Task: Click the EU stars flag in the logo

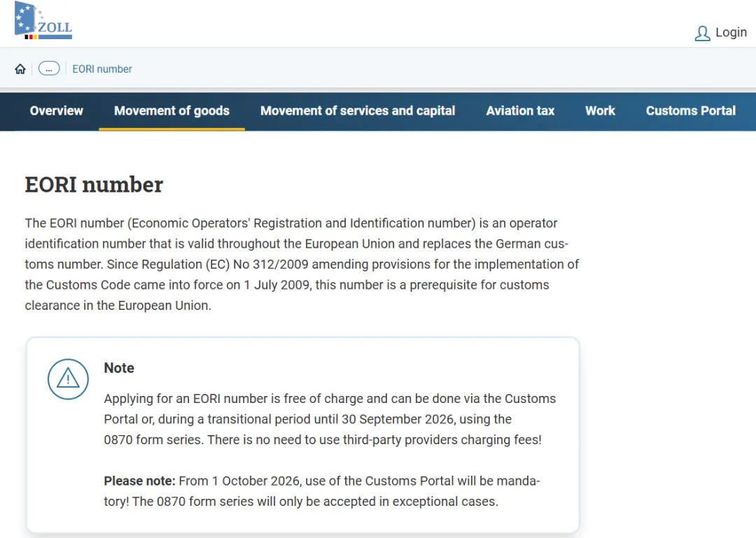Action: point(25,17)
